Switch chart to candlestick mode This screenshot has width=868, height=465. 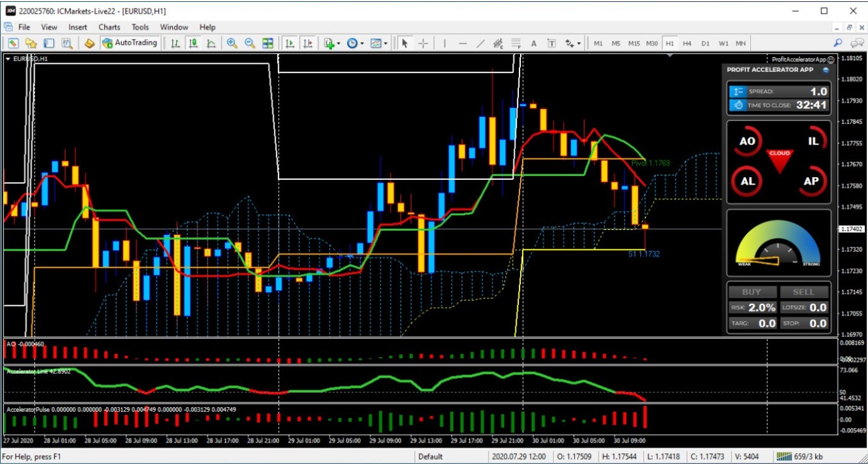coord(193,43)
